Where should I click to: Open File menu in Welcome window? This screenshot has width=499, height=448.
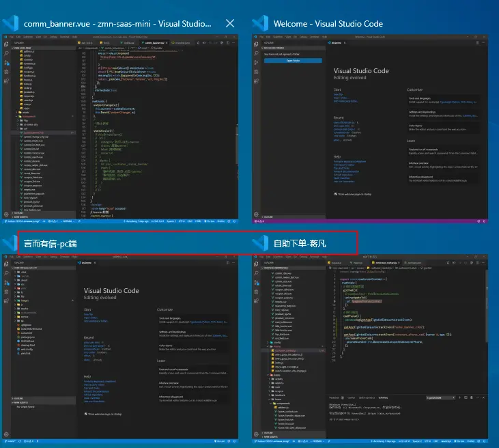(261, 37)
